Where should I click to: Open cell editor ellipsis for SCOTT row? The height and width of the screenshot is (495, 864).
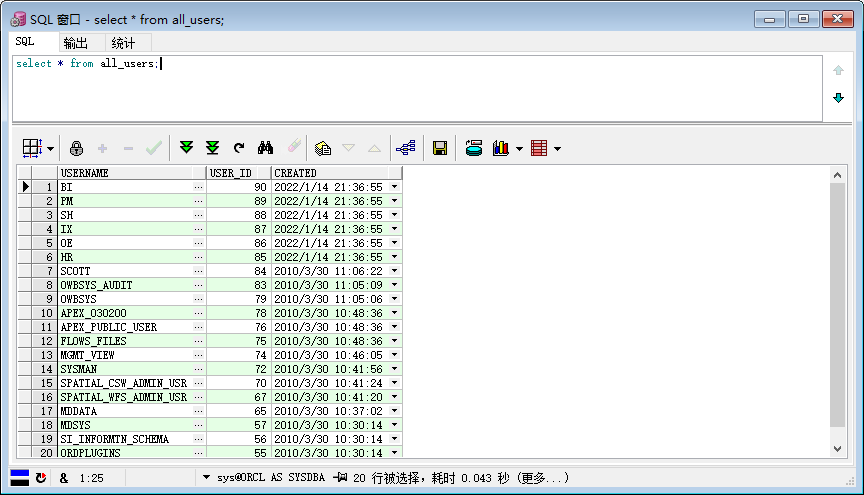click(198, 271)
